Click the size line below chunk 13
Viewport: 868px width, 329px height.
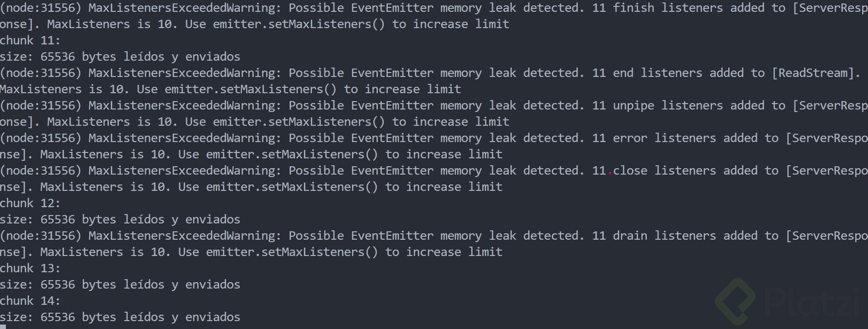120,285
